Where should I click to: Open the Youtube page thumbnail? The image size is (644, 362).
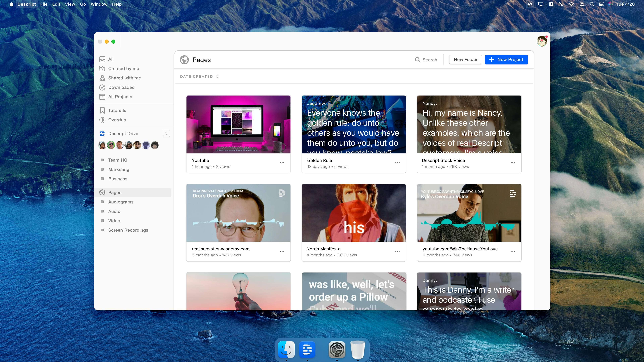click(238, 124)
